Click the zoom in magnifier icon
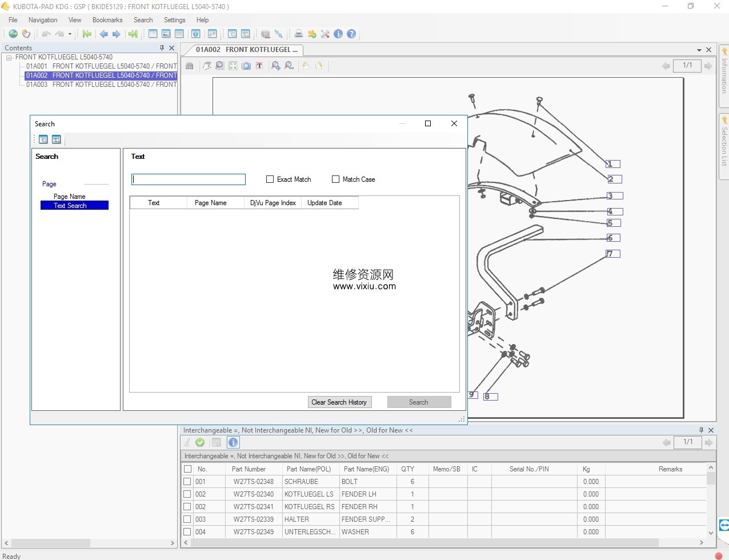Screen dimensions: 729x560 tap(275, 66)
